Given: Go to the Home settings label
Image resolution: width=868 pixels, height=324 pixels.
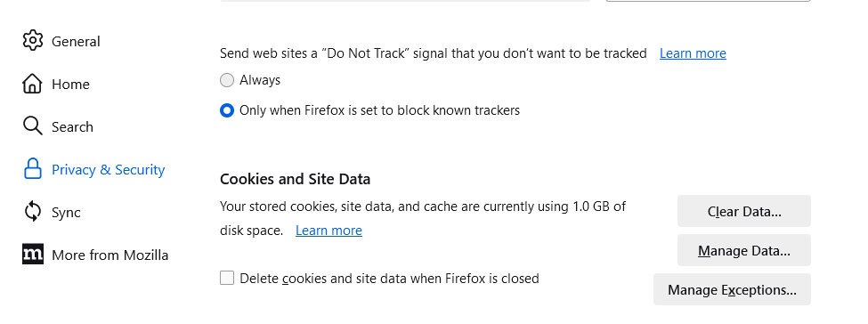Looking at the screenshot, I should [x=70, y=85].
